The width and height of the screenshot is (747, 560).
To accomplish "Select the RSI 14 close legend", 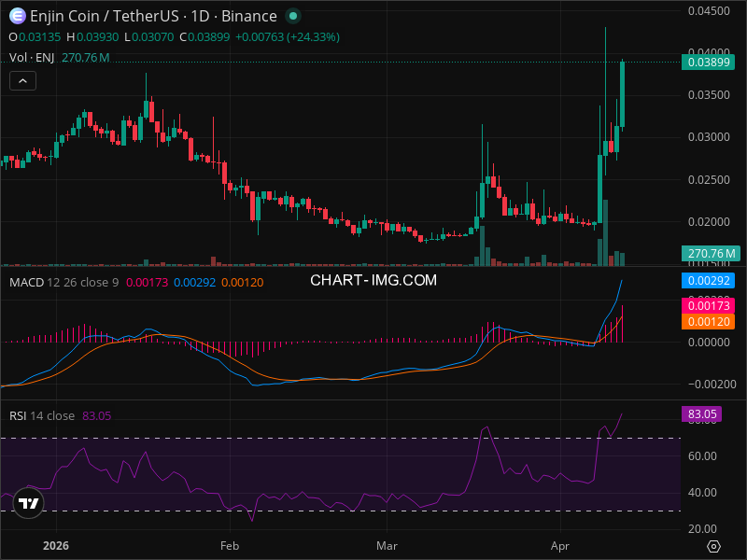I will pos(42,415).
